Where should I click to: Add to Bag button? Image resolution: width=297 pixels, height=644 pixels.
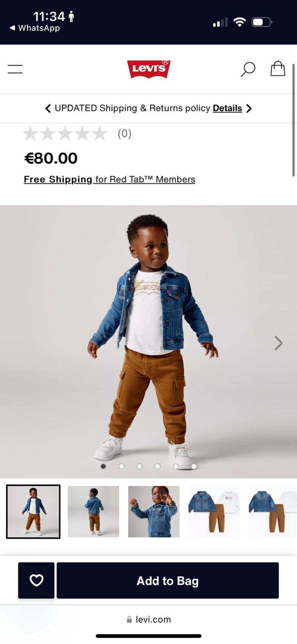(x=167, y=580)
